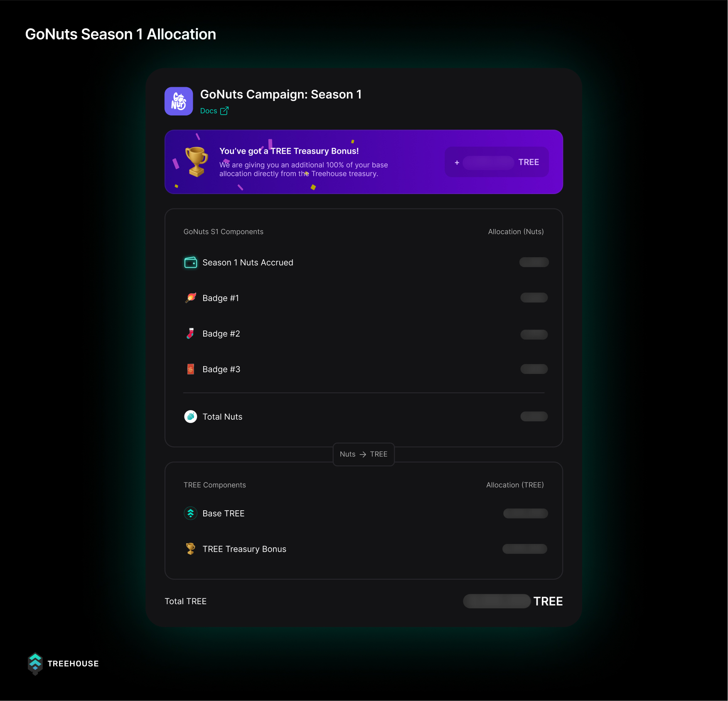Click the GoNuts Campaign: Season 1 heading

(281, 94)
